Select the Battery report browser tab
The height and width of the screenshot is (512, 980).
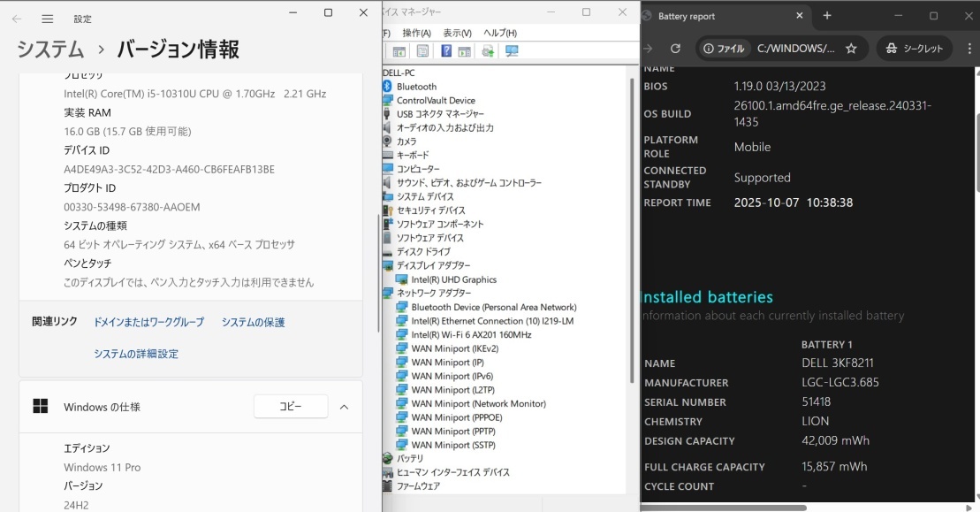pos(726,16)
